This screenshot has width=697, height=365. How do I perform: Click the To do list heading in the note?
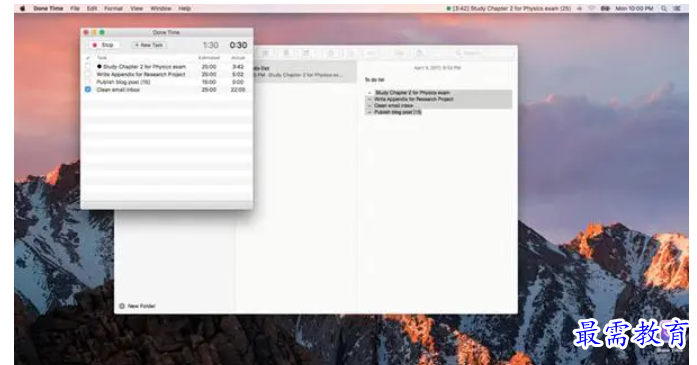point(375,80)
